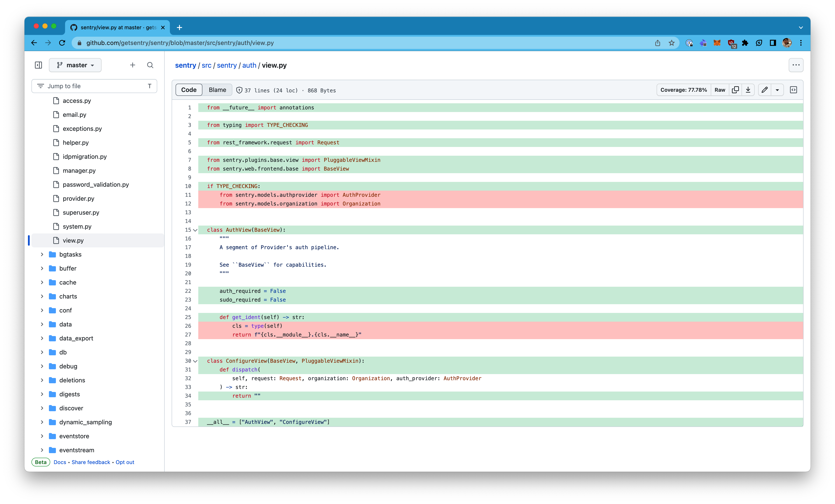Image resolution: width=835 pixels, height=504 pixels.
Task: Go to auth breadcrumb link
Action: tap(249, 65)
